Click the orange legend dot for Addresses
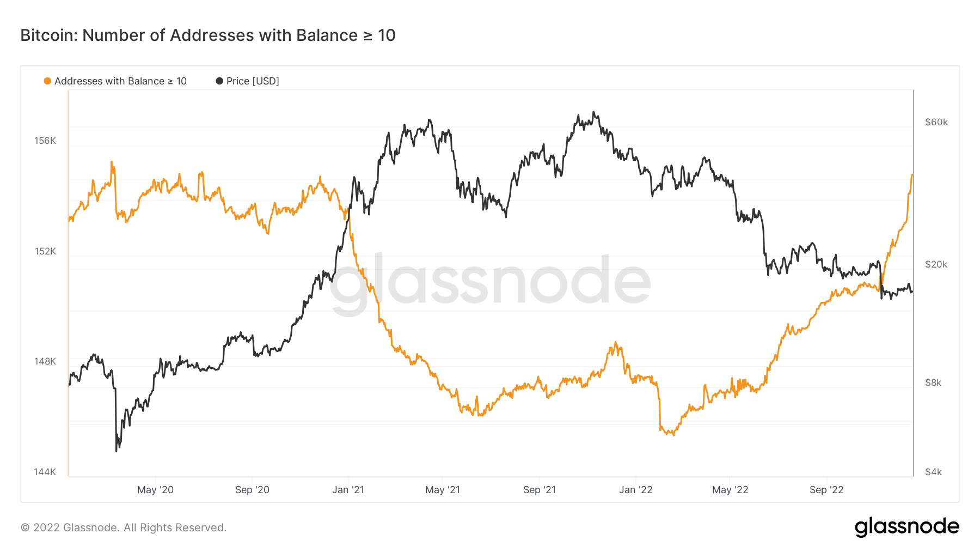 [x=47, y=81]
